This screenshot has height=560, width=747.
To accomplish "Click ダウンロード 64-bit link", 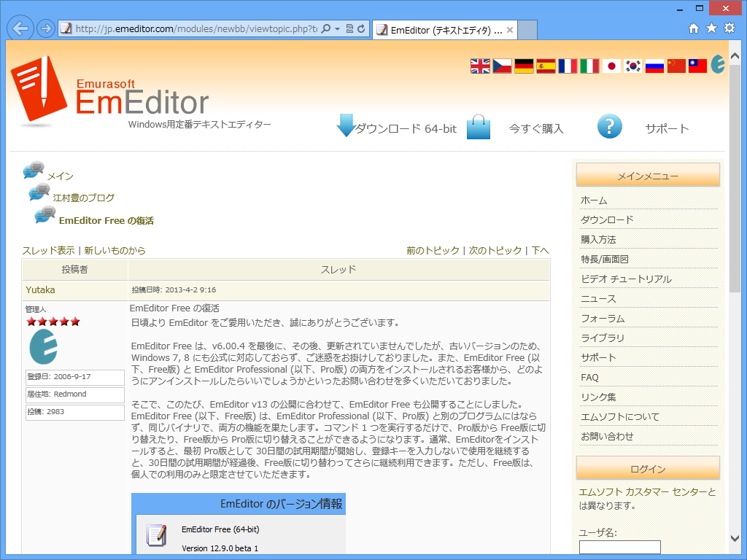I will (406, 128).
